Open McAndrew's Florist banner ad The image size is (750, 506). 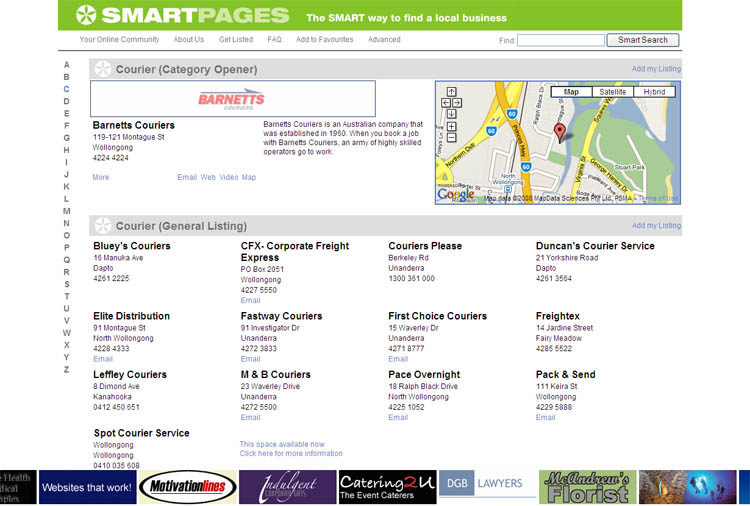(x=588, y=487)
